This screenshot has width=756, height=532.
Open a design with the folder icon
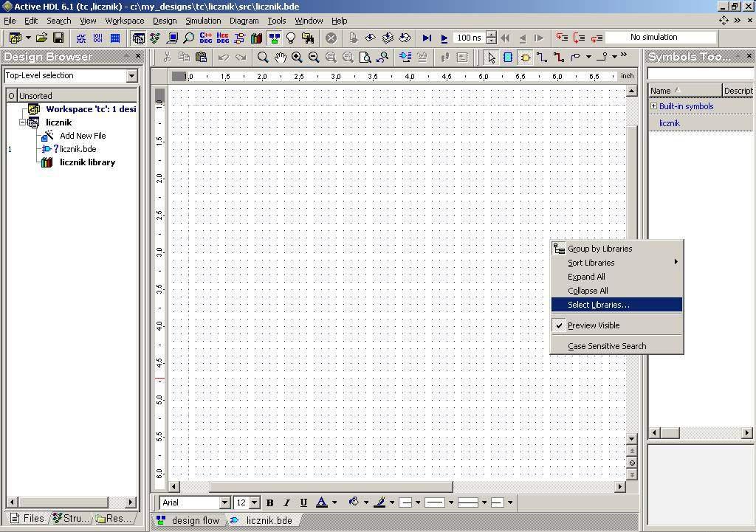[x=42, y=38]
